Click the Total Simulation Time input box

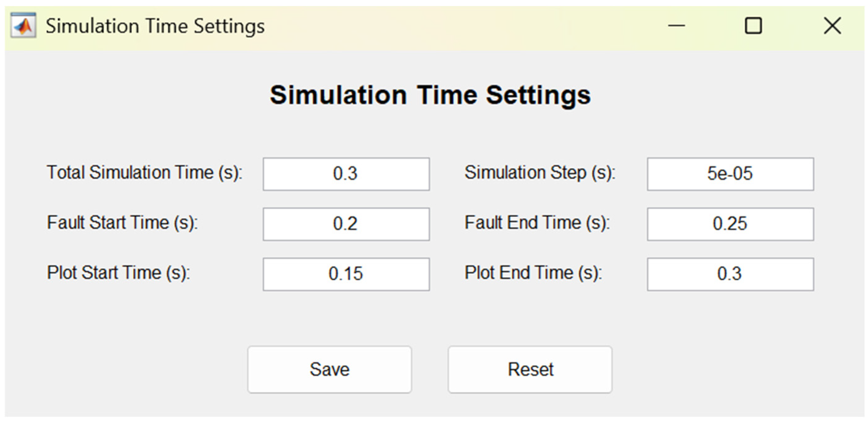(x=346, y=174)
